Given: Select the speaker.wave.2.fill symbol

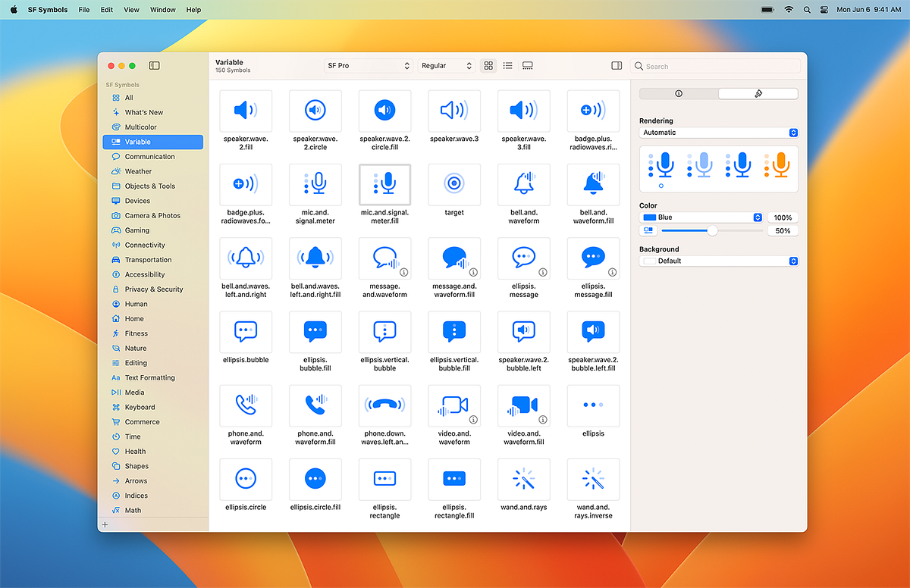Looking at the screenshot, I should pos(245,111).
